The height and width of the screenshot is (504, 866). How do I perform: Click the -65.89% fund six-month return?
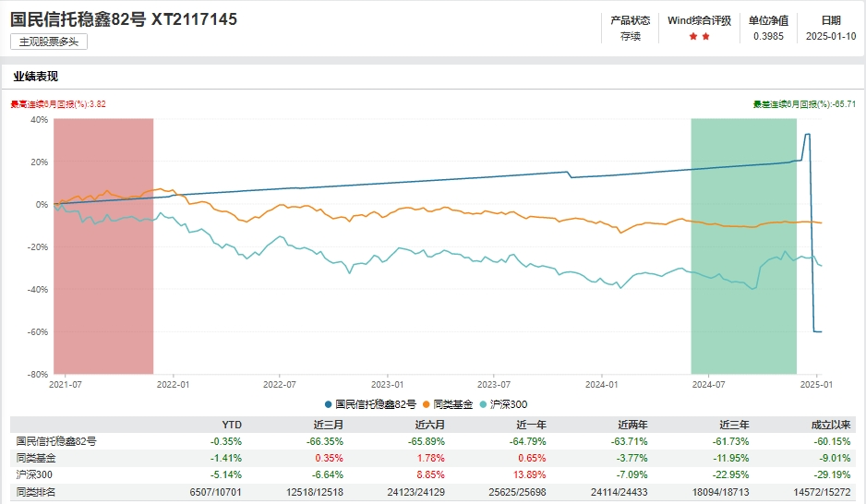pos(427,441)
